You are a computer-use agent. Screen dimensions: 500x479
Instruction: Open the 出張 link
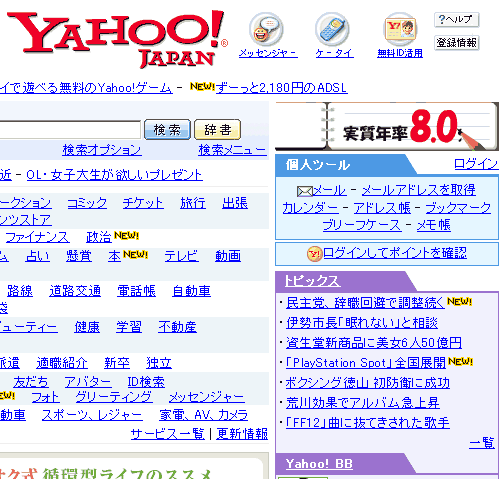coord(235,203)
